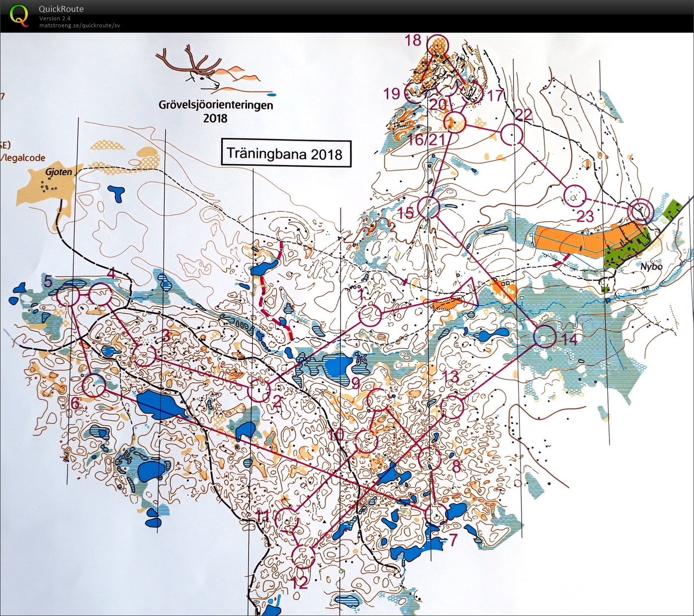Select the Träningbana 2018 title box
The height and width of the screenshot is (616, 694).
286,153
